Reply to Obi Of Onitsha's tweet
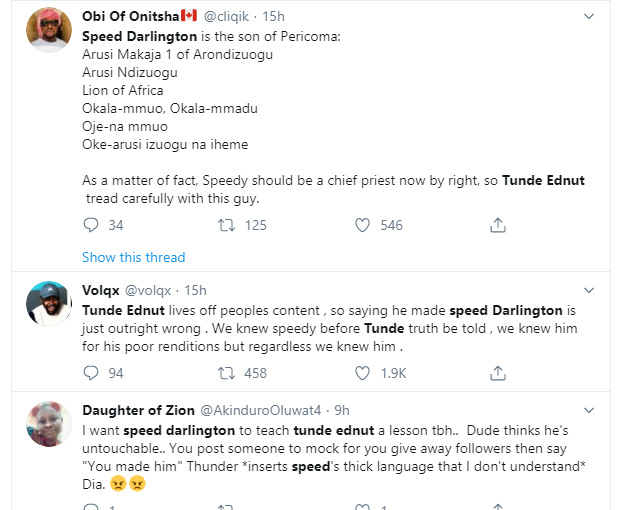Screen dimensions: 619x510 (92, 225)
